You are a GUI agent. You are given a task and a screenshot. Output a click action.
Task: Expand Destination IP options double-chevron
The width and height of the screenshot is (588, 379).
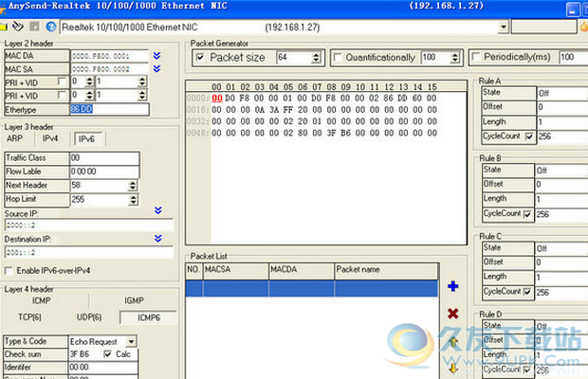pos(158,238)
